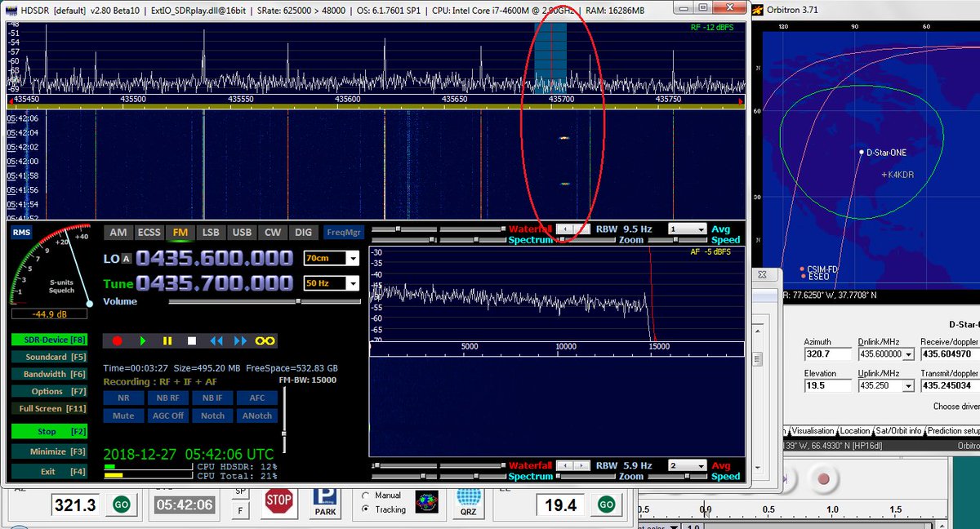Image resolution: width=980 pixels, height=529 pixels.
Task: Click the yellow loop playback icon
Action: tap(265, 340)
